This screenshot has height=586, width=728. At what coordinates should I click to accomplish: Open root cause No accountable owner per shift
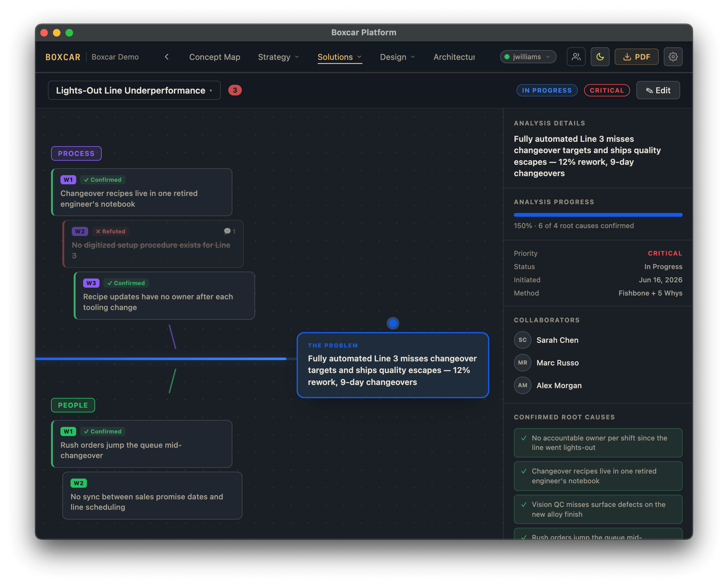click(598, 443)
